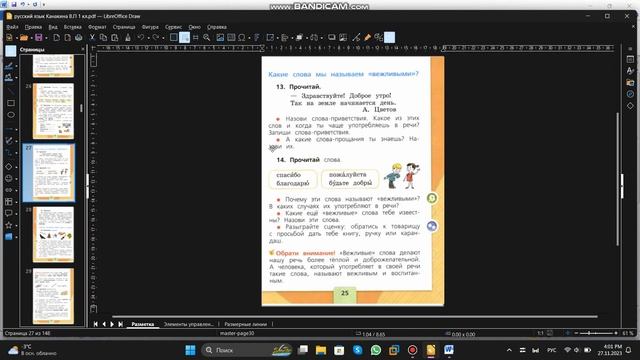The height and width of the screenshot is (360, 640).
Task: Toggle the Shadow button in toolbar
Action: (x=331, y=38)
